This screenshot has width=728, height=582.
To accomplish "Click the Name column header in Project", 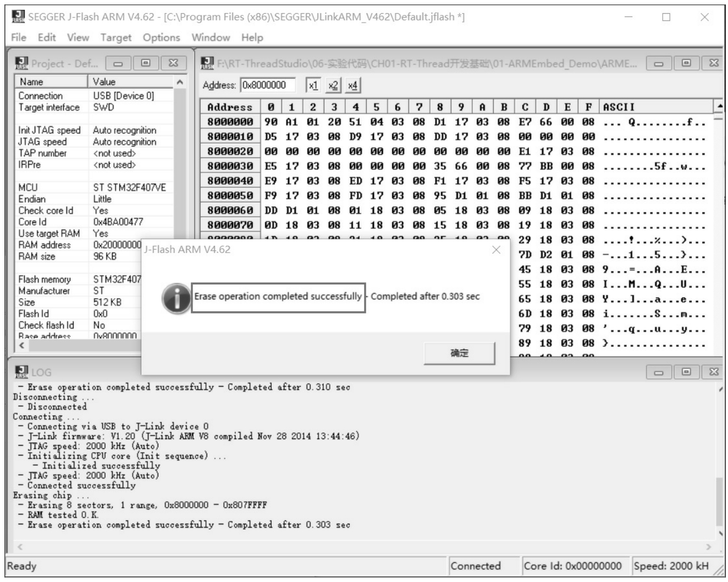I will 51,81.
